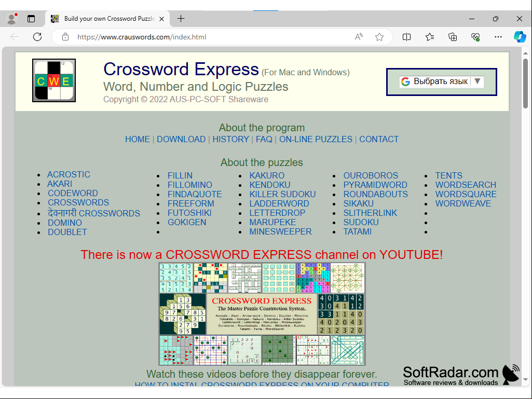Open the DOUBLET puzzle link

point(67,232)
